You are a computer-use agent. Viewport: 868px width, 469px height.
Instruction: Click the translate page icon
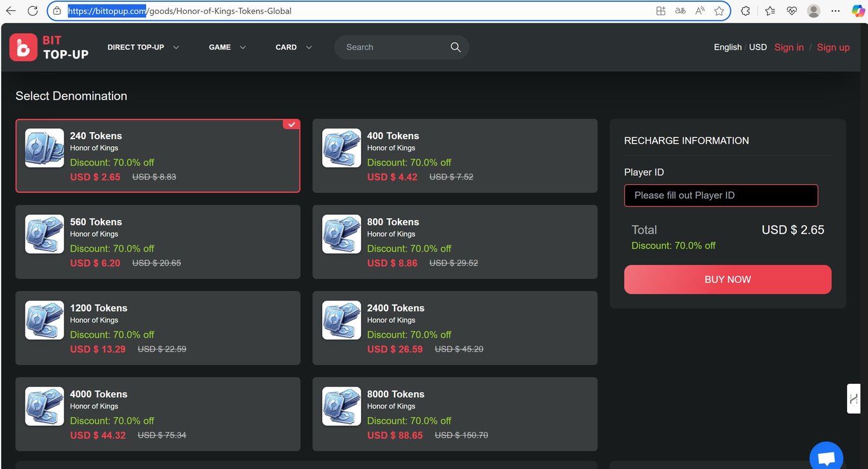[x=681, y=11]
